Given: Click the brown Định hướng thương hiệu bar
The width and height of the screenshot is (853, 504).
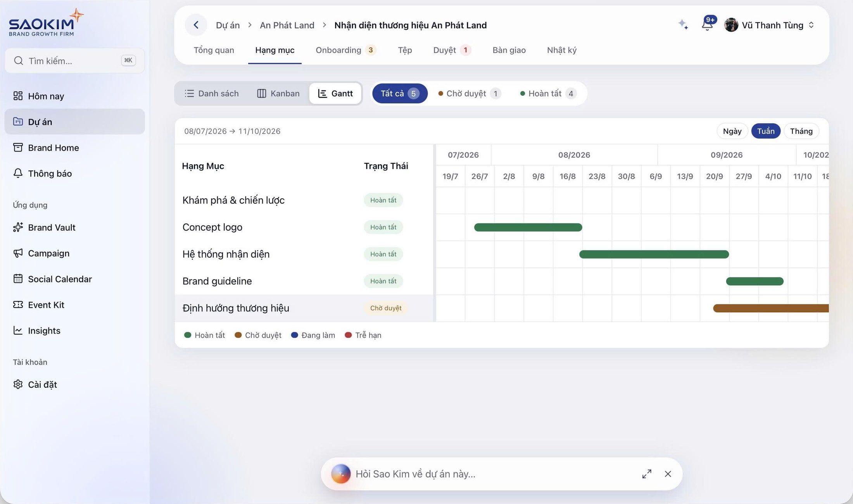Looking at the screenshot, I should click(771, 308).
